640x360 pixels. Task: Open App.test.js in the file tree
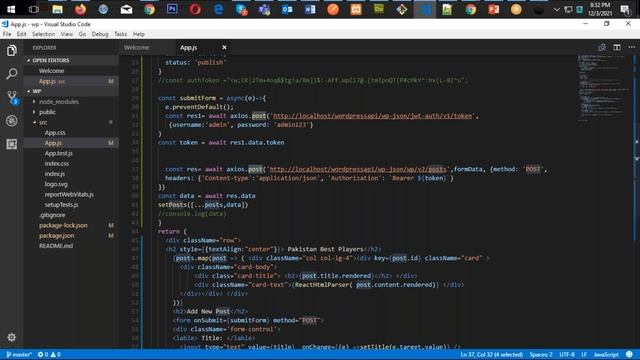(58, 153)
